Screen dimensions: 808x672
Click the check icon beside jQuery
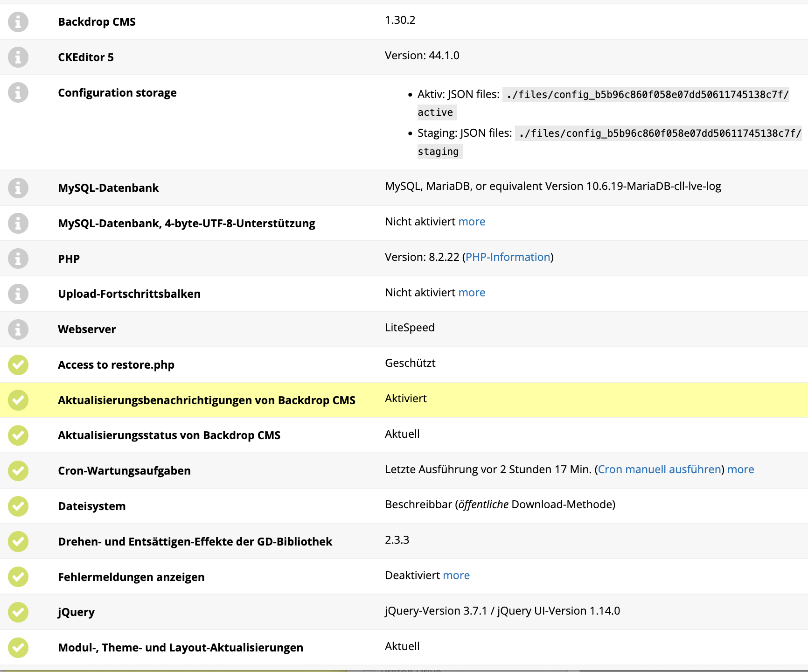coord(18,612)
